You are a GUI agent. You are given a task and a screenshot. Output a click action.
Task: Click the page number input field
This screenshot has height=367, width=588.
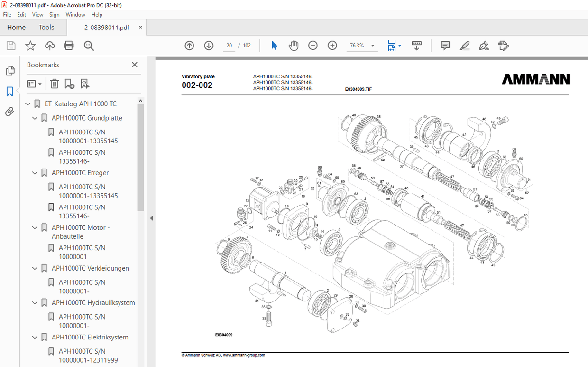point(229,45)
